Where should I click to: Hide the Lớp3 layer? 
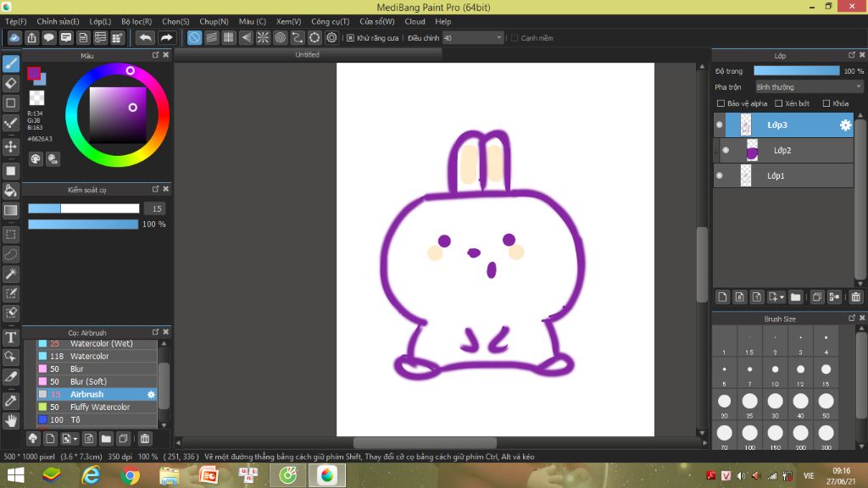click(719, 125)
